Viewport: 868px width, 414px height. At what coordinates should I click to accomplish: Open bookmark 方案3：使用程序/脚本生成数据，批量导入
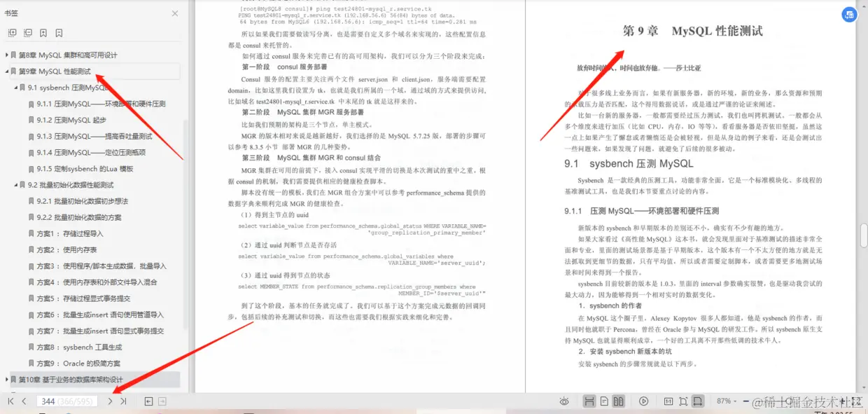click(x=101, y=266)
